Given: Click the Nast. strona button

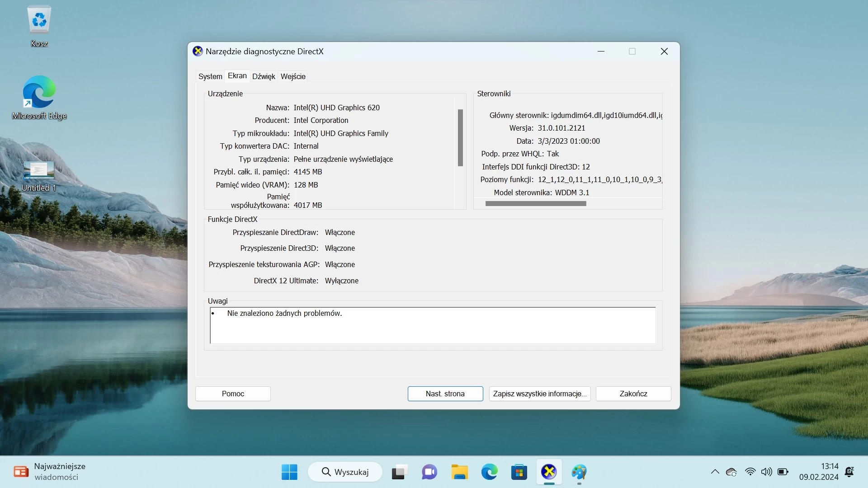Looking at the screenshot, I should click(x=445, y=394).
